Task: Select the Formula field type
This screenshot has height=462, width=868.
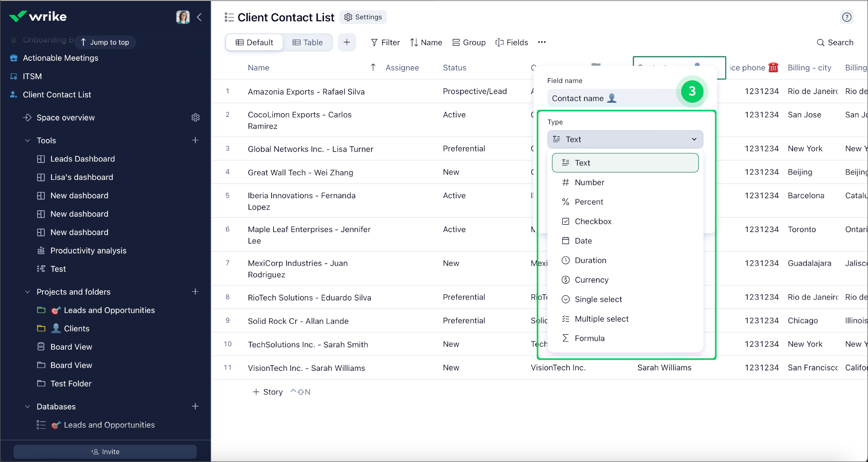Action: tap(589, 339)
